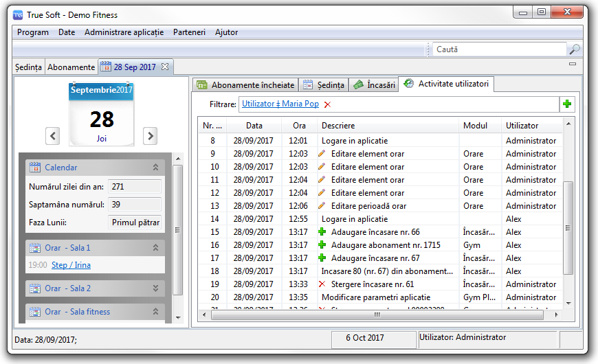Open the Step / Irina schedule link
Image resolution: width=598 pixels, height=364 pixels.
[71, 265]
